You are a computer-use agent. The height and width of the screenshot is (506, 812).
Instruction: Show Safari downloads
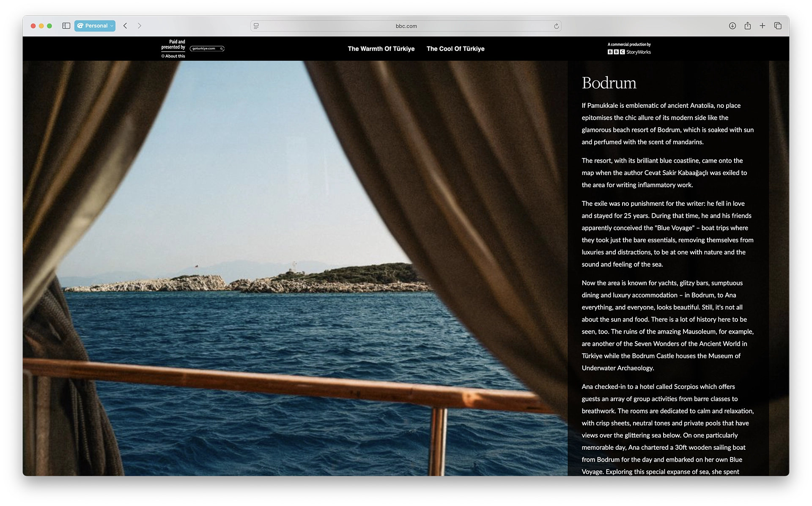[732, 26]
